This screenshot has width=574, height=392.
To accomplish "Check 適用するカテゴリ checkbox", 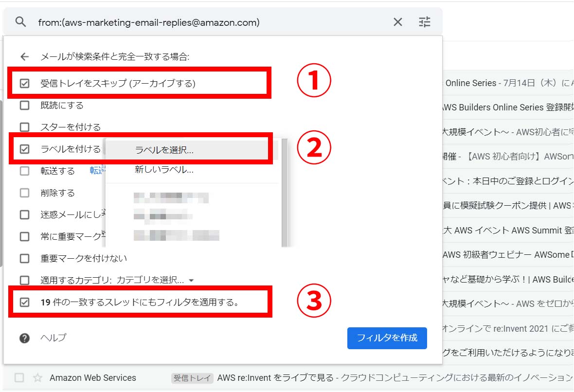I will click(24, 280).
